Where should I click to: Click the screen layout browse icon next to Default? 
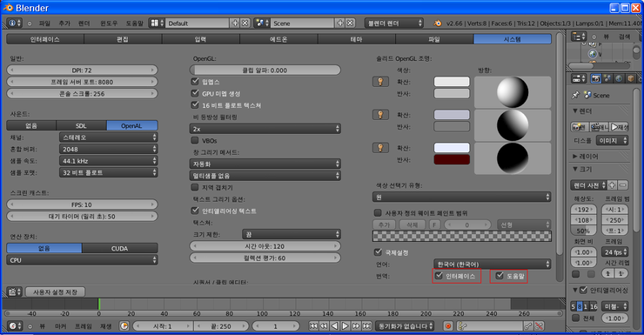[x=157, y=23]
